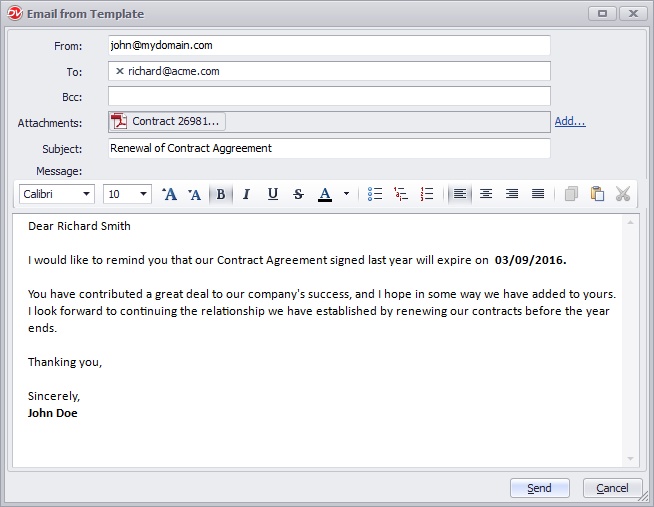Image resolution: width=654 pixels, height=507 pixels.
Task: Increase font size with the grow font icon
Action: [x=169, y=194]
